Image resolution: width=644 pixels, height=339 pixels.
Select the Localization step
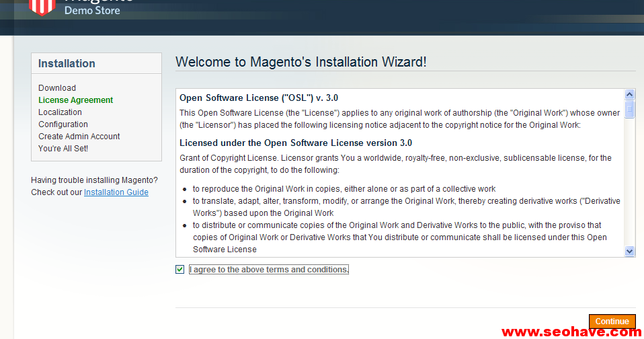pyautogui.click(x=60, y=112)
